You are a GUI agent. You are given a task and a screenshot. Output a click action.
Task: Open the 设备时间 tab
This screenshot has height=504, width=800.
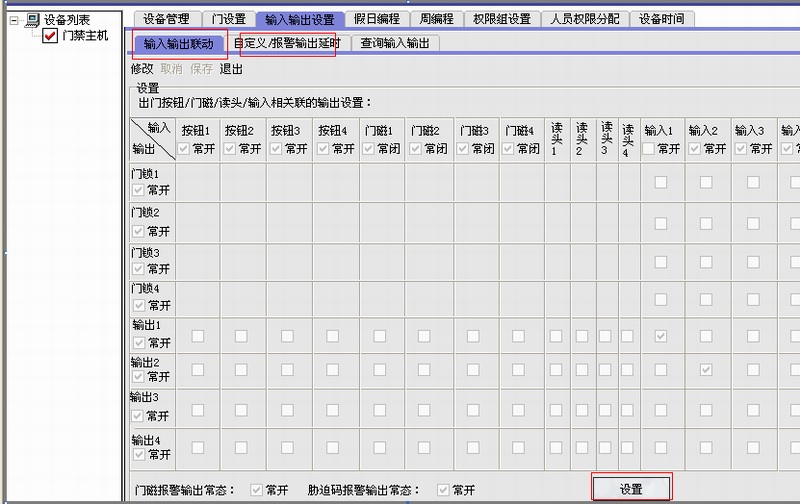[x=660, y=18]
